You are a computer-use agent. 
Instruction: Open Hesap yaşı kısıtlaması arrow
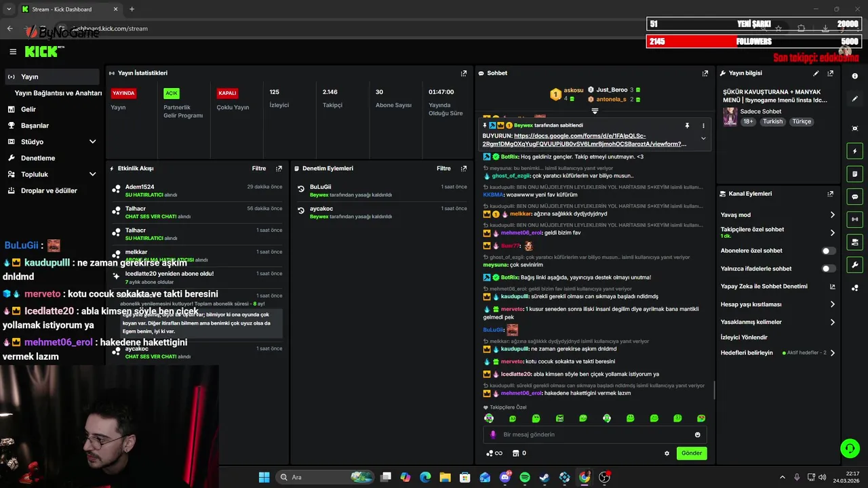tap(833, 304)
